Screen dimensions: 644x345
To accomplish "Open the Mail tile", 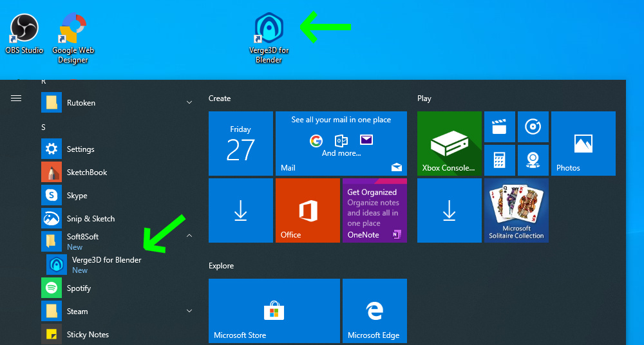I will (341, 144).
